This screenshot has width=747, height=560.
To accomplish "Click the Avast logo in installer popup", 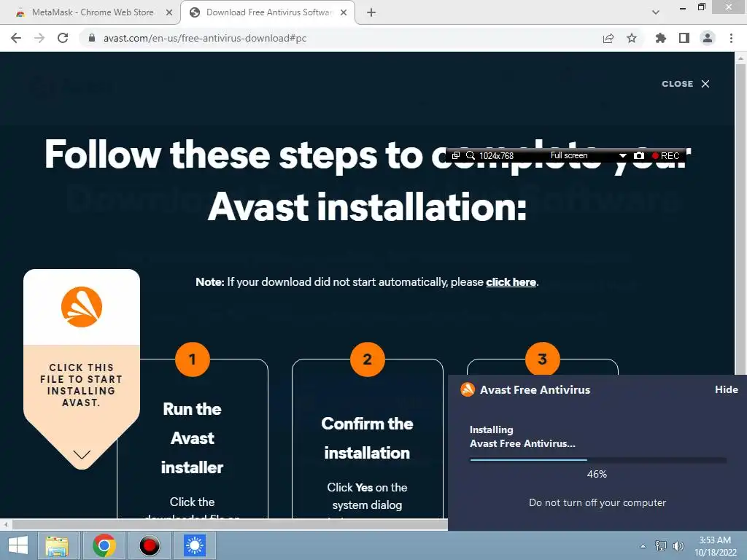I will pos(468,389).
